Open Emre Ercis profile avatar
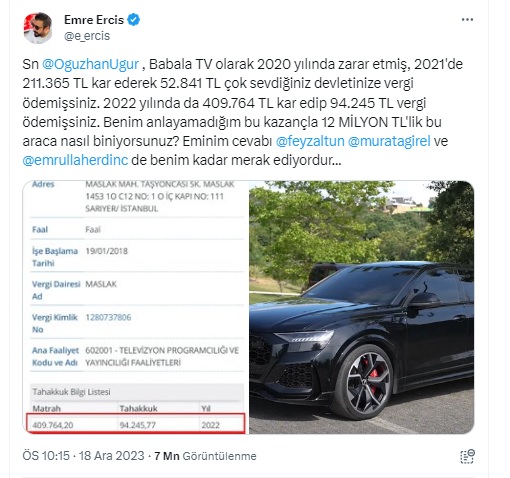 click(x=38, y=28)
